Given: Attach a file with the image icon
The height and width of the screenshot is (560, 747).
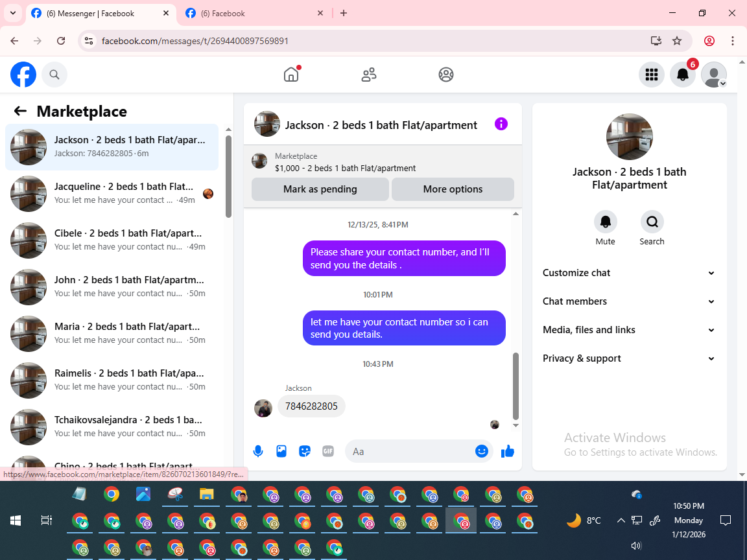Looking at the screenshot, I should click(x=281, y=451).
